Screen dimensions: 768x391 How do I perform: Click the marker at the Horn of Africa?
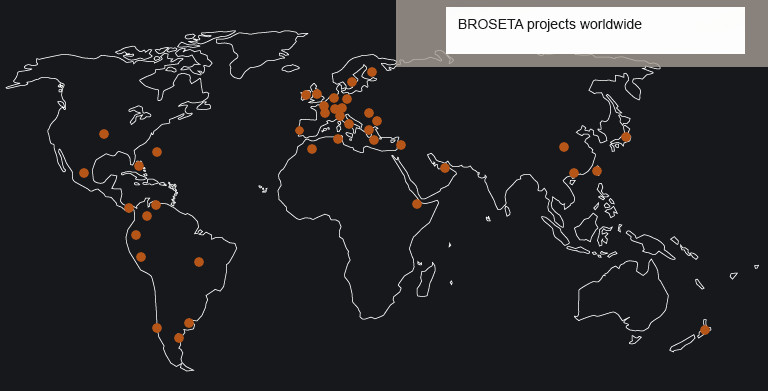point(417,204)
